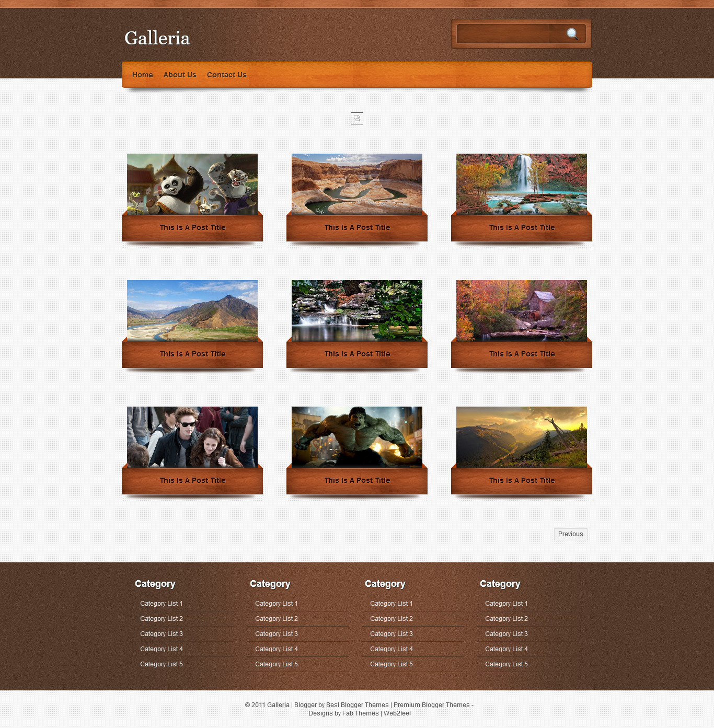Click post title under mountain river image

(192, 354)
